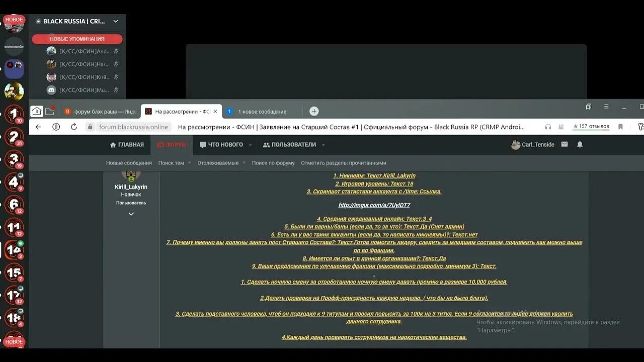Expand the Отслеживаемые dropdown arrow

click(x=244, y=162)
